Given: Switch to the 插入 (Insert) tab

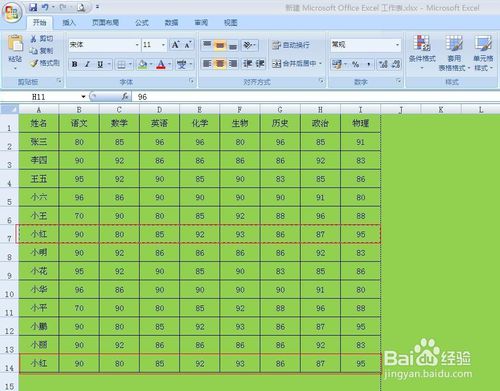Looking at the screenshot, I should coord(69,23).
